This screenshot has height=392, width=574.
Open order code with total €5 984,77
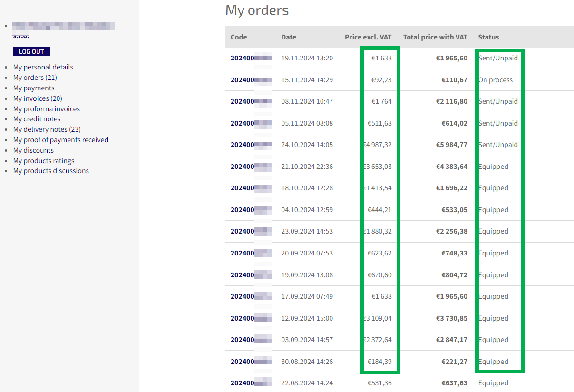(x=251, y=145)
